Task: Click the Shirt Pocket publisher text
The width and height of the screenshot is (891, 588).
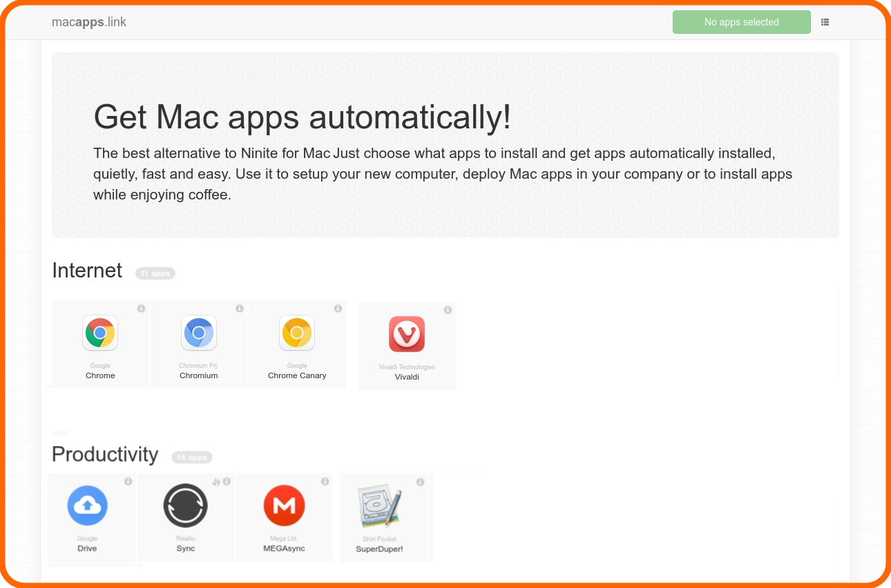Action: point(379,540)
